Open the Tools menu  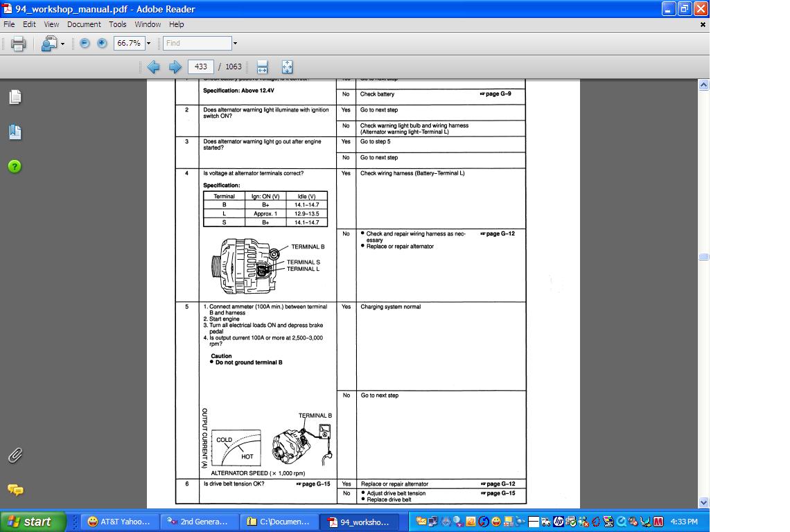click(x=117, y=24)
